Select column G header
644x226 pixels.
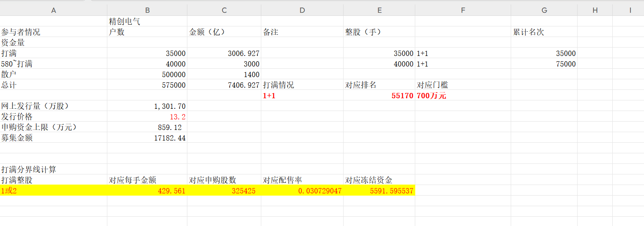pos(544,11)
